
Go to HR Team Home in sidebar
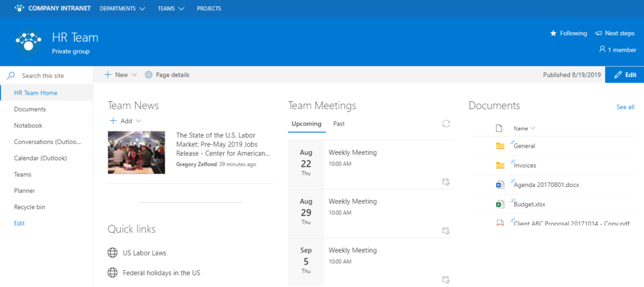click(36, 93)
